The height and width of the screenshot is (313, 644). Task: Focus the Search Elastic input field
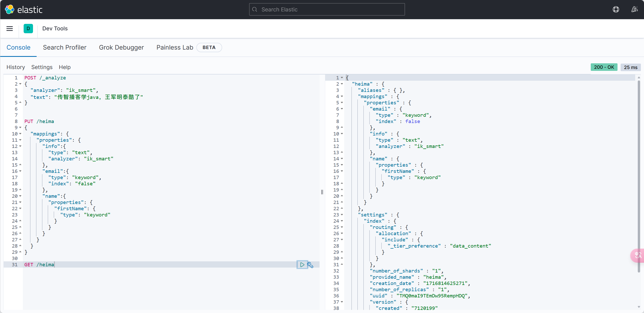coord(327,10)
